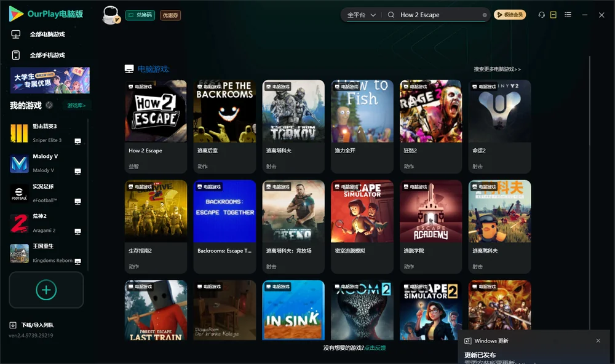Open Escape from Tarkov game card

(293, 127)
